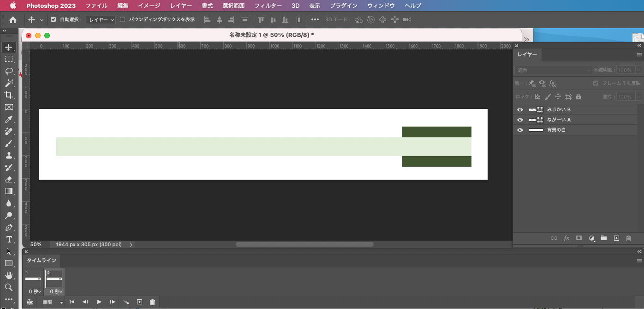Grab the Hand tool
This screenshot has width=644, height=309.
[x=9, y=275]
